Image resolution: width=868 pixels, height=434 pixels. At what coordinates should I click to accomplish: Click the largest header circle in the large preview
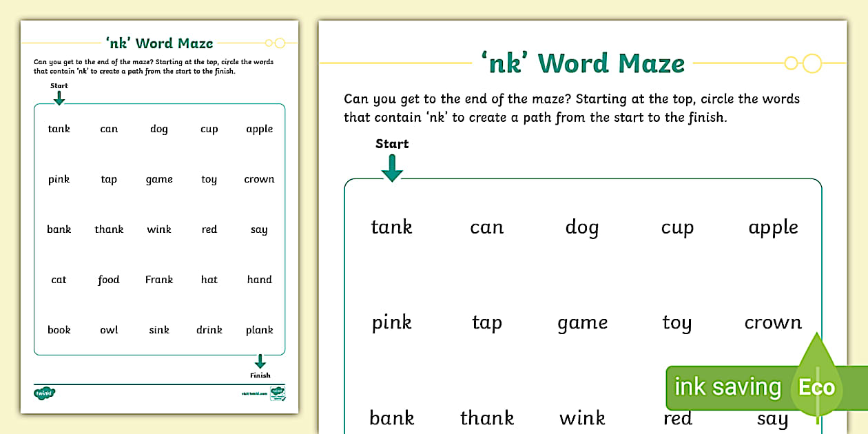[x=813, y=63]
